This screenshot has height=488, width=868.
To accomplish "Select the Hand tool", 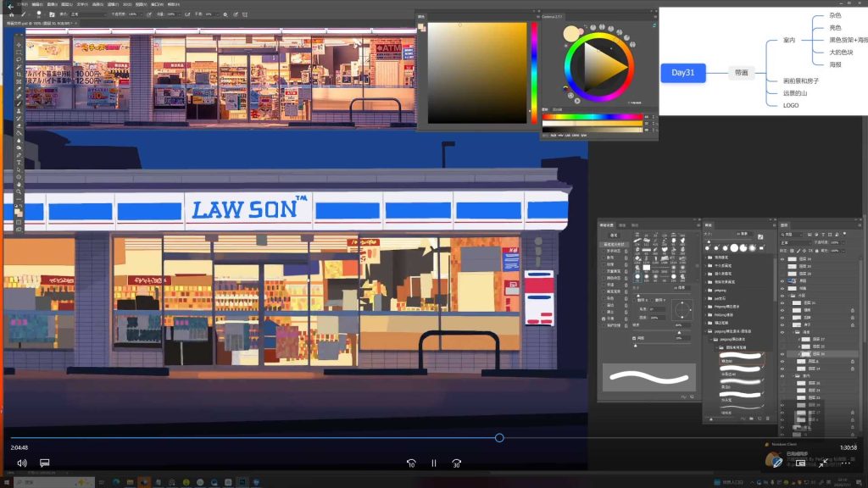I will (x=19, y=184).
